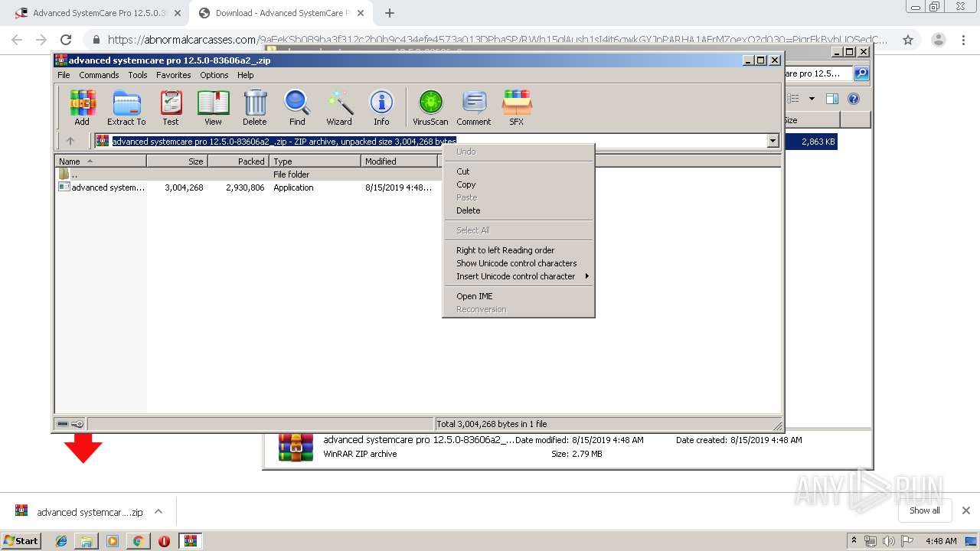The width and height of the screenshot is (980, 551).
Task: Launch the Wizard wand icon
Action: click(339, 107)
